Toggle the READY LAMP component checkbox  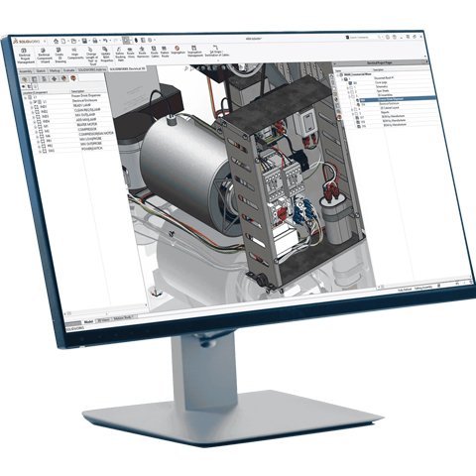[x=37, y=107]
